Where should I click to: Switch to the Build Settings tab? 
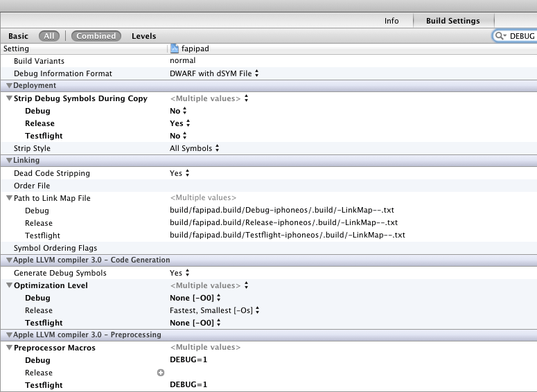click(x=452, y=21)
